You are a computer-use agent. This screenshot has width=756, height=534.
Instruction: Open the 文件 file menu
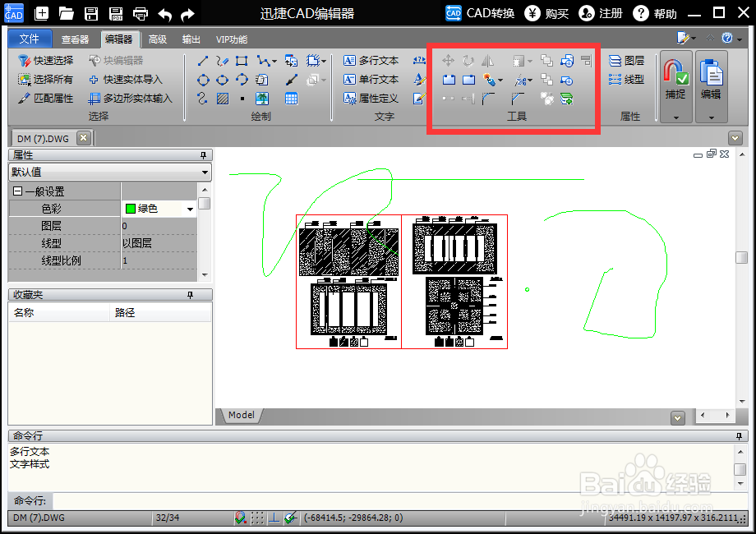(x=30, y=39)
